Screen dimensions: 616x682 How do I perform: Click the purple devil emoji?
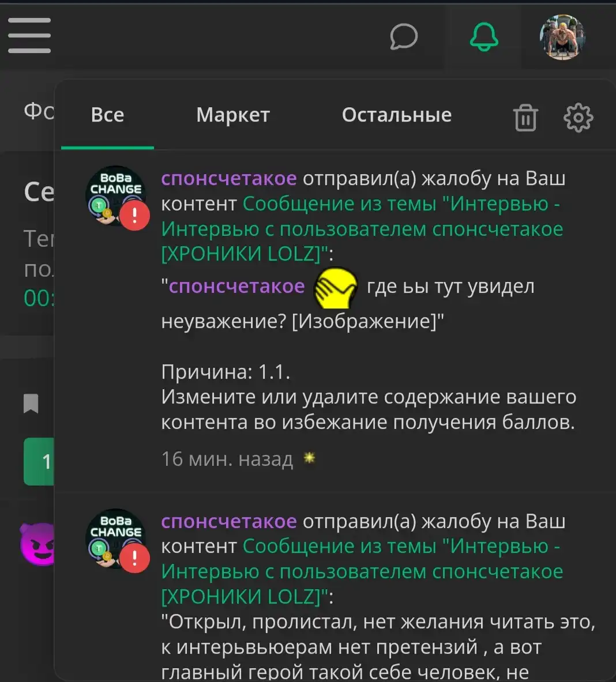click(37, 544)
